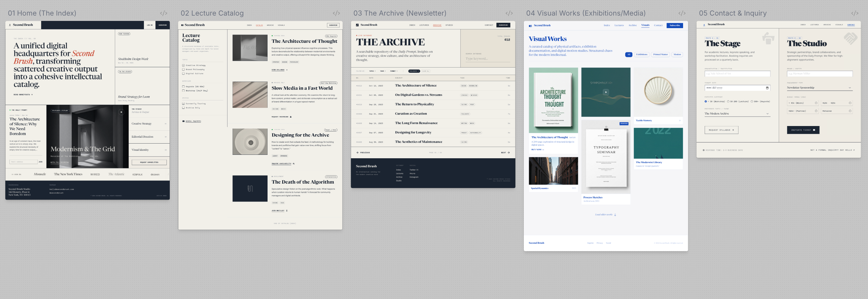This screenshot has height=299, width=868.
Task: Click code icon for 05 Contact & Inquiry
Action: coord(855,13)
